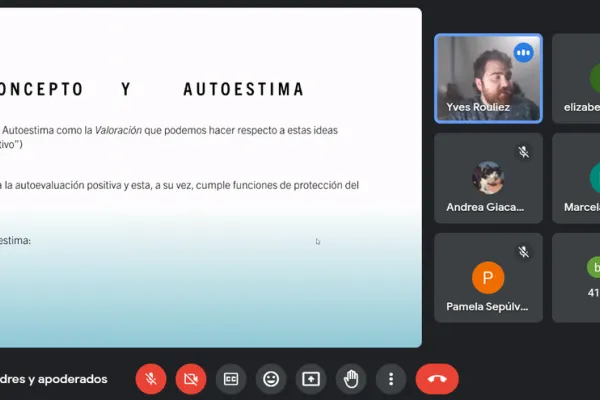Raise hand using the hand icon
The width and height of the screenshot is (600, 400).
pyautogui.click(x=351, y=379)
